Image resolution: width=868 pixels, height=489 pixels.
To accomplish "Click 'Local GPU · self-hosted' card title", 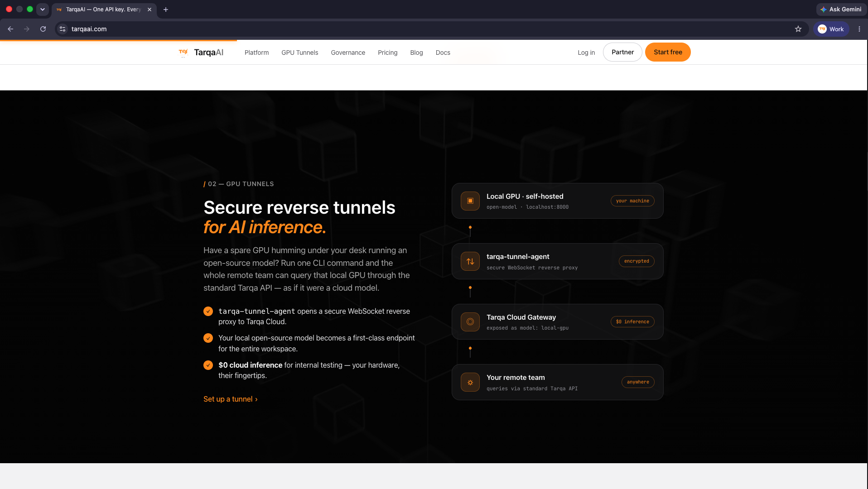I will 525,196.
